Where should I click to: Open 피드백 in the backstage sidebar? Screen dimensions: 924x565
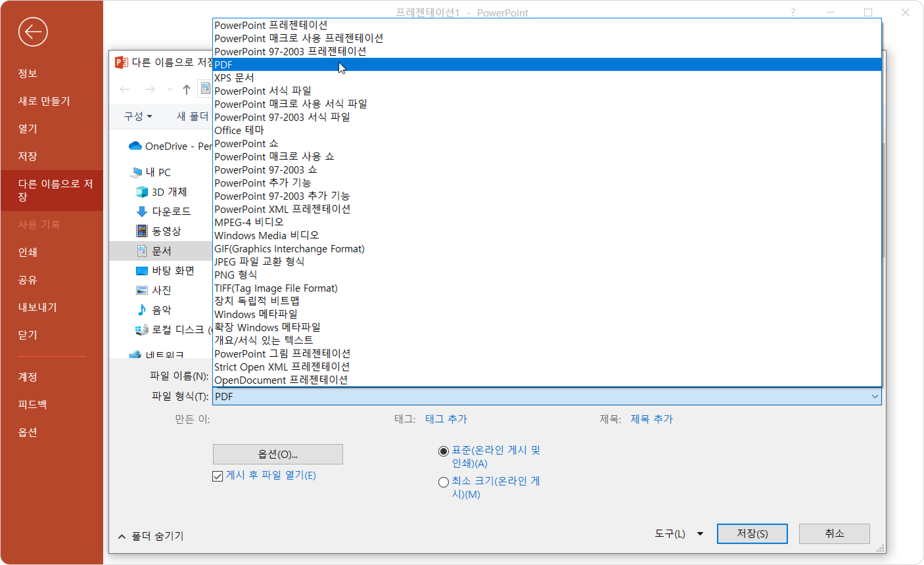click(33, 404)
